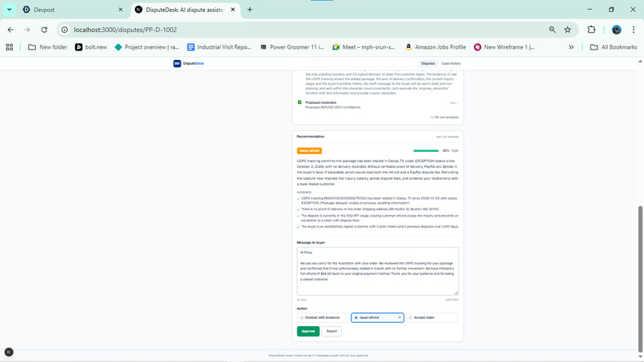The height and width of the screenshot is (362, 644).
Task: Open a new browser tab
Action: click(x=250, y=10)
